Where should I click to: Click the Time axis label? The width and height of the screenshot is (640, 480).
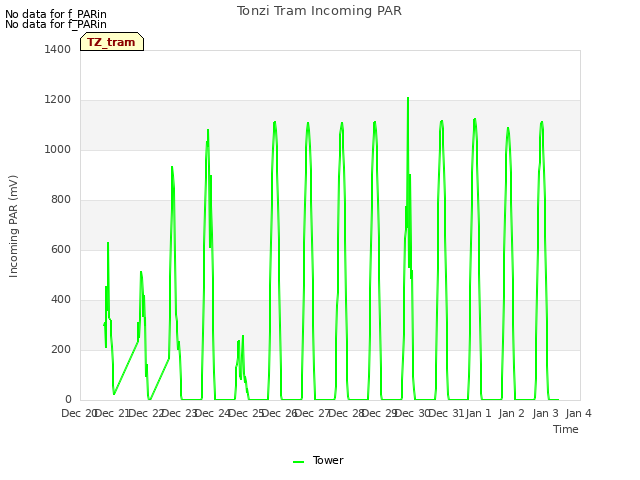point(566,429)
